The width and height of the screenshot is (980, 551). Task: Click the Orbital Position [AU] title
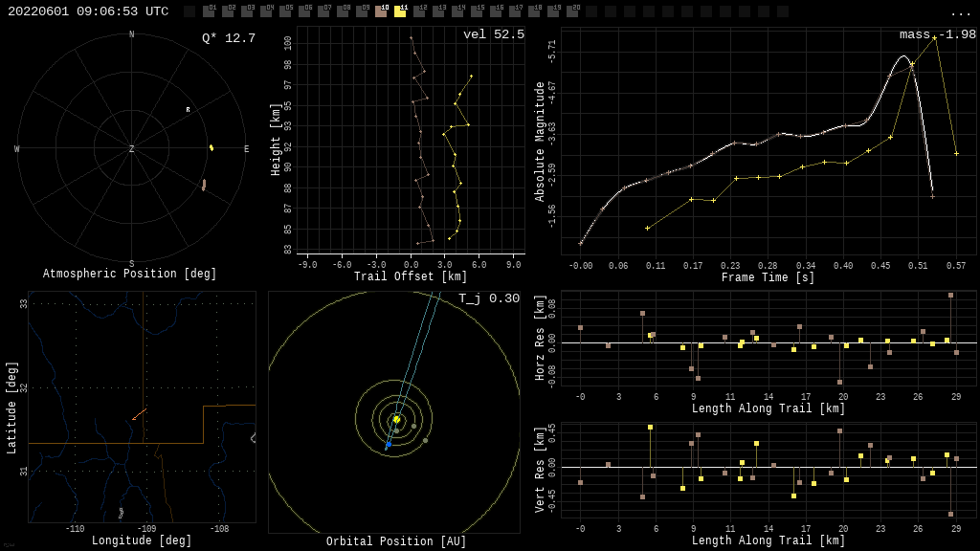click(x=393, y=541)
